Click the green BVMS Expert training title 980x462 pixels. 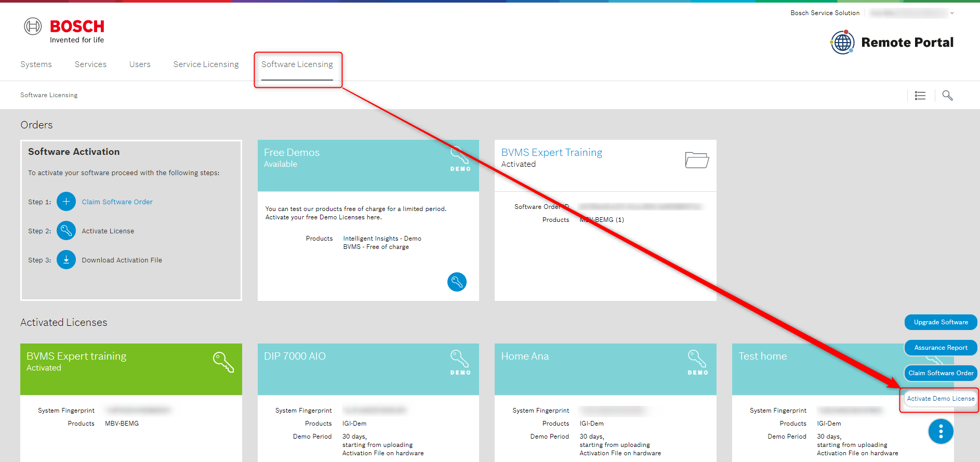point(76,356)
